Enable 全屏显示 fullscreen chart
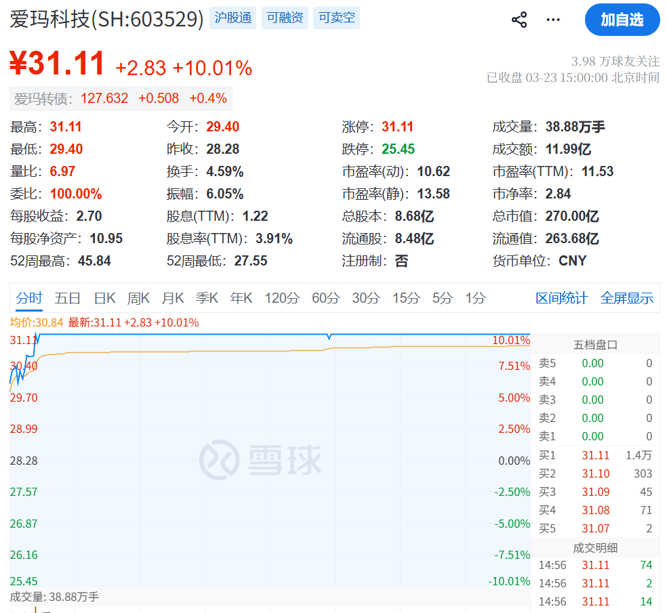The height and width of the screenshot is (613, 667). point(626,298)
